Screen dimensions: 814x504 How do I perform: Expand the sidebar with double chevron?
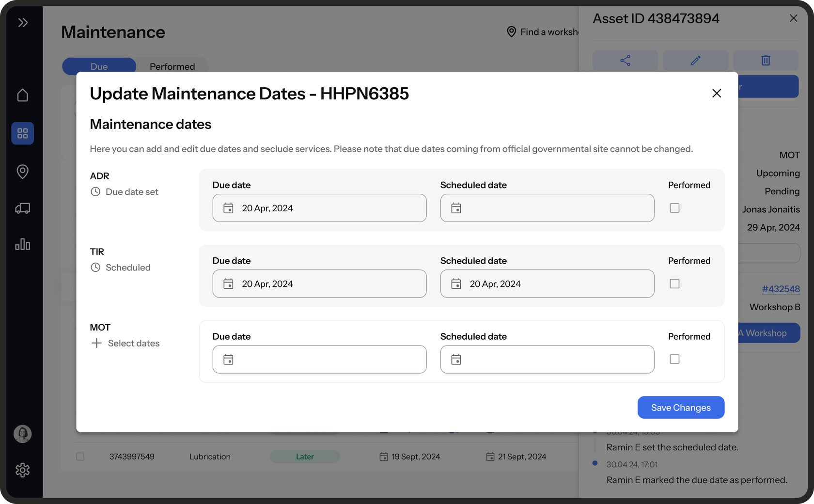[23, 23]
